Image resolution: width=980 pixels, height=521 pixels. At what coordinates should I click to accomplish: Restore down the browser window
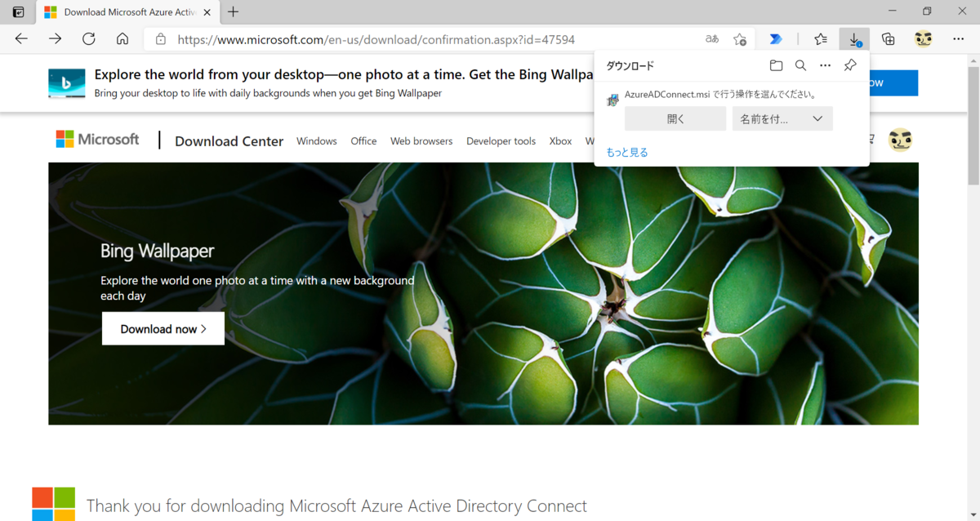click(927, 11)
